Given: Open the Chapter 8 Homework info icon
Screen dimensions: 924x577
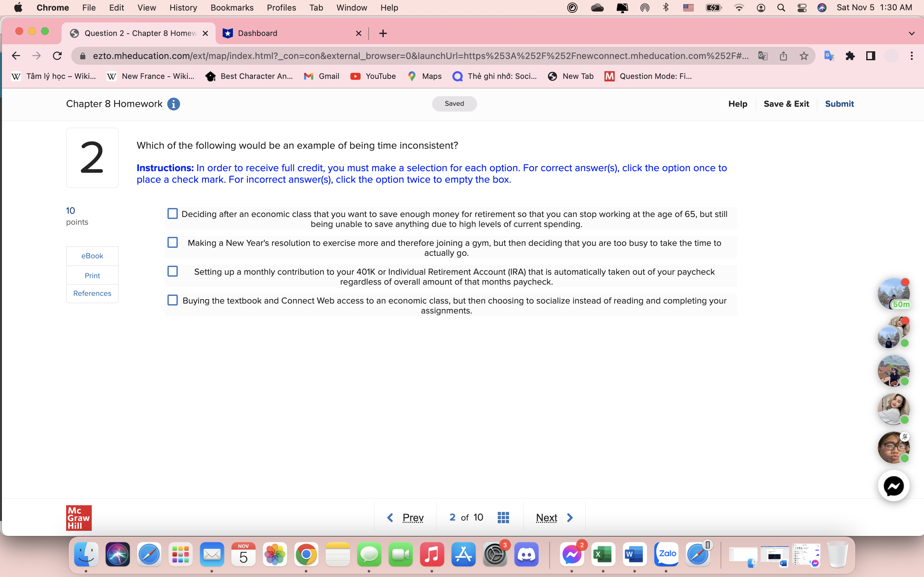Looking at the screenshot, I should 174,104.
